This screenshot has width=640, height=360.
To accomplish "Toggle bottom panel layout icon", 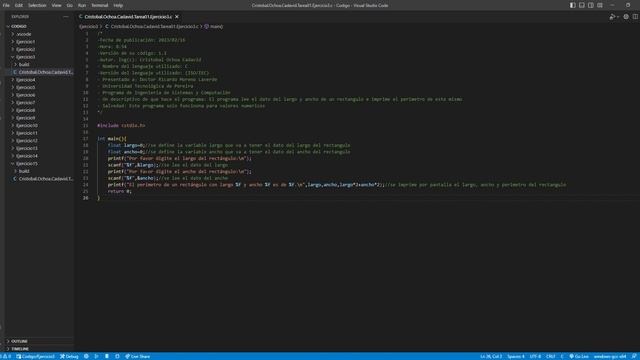I will coord(582,5).
